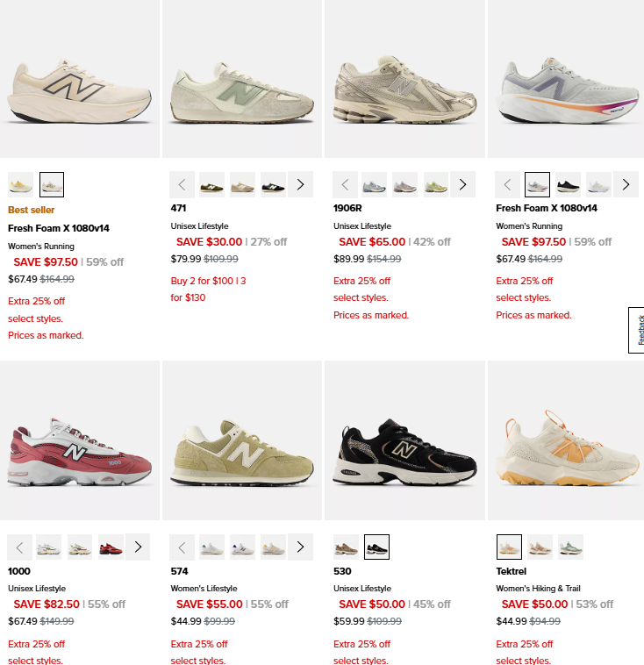This screenshot has width=644, height=665.
Task: Choose the black colorway swatch for Fresh Foam 1080v14
Action: point(568,184)
